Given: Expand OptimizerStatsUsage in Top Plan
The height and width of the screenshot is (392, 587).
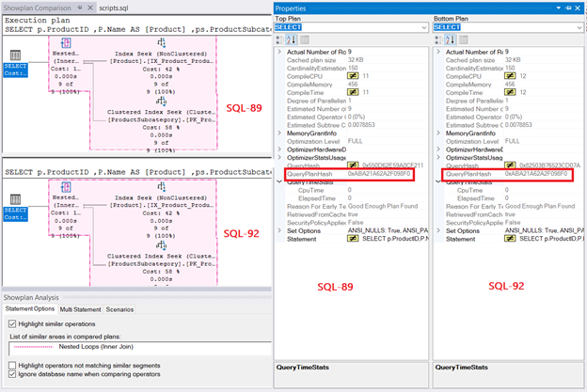Looking at the screenshot, I should [279, 157].
